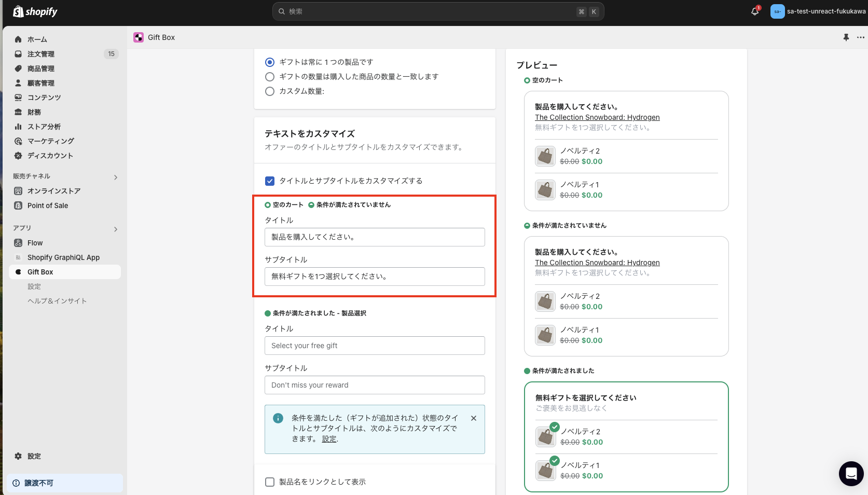Open the bottom 設定 settings gear

pos(34,456)
